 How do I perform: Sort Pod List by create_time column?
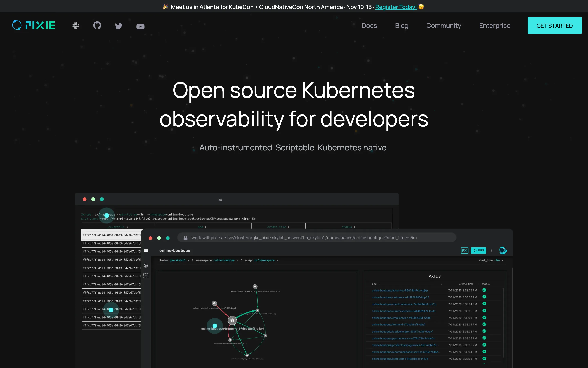(466, 284)
